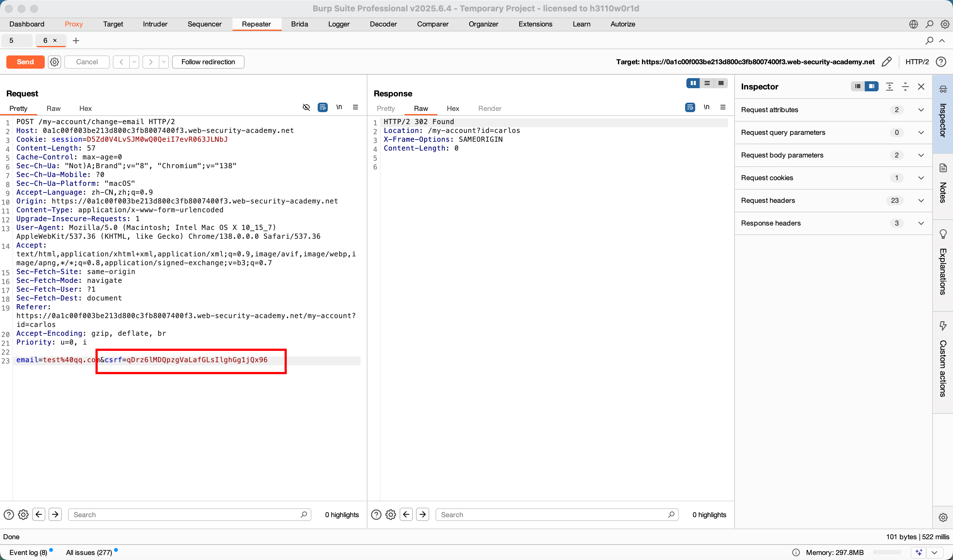The width and height of the screenshot is (953, 560).
Task: Click the AI sparkle icon in status bar
Action: click(x=919, y=552)
